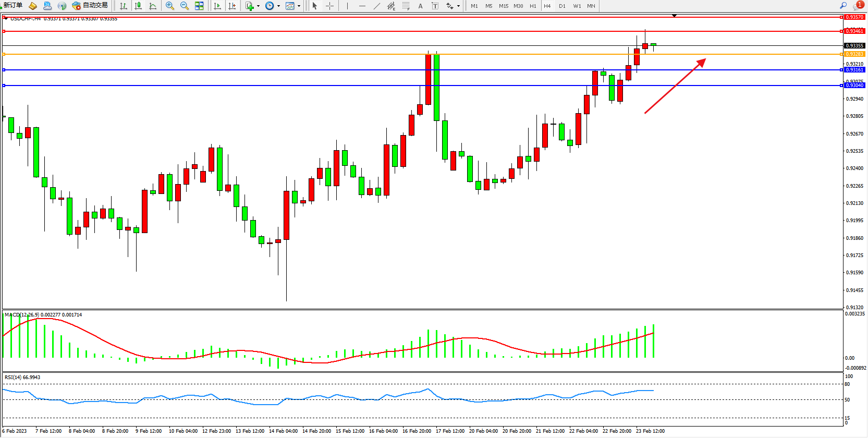
Task: Open the notification chat bubble with badge
Action: 857,5
